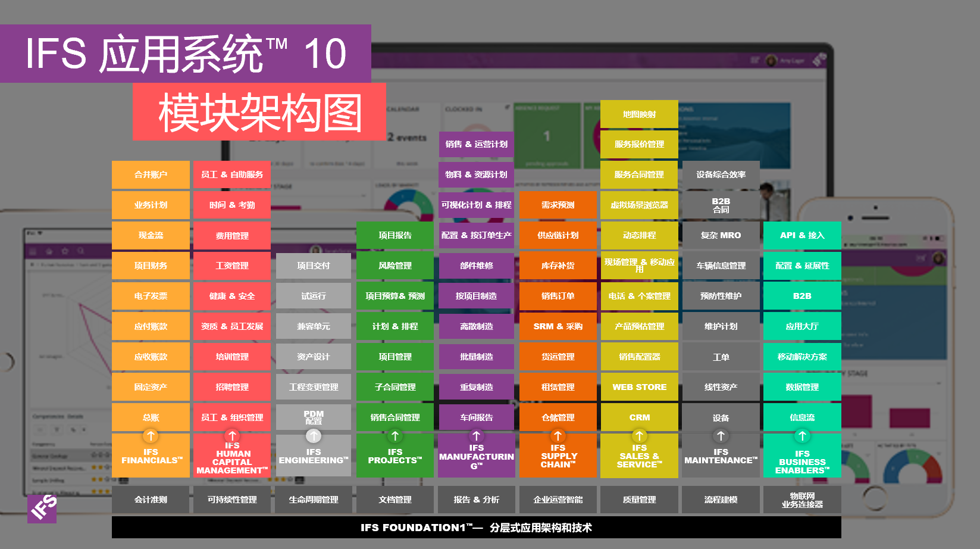Click the 离散制造 tile

(x=476, y=326)
